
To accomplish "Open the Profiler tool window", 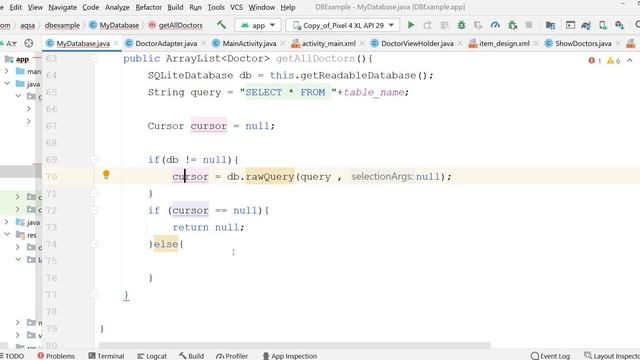I will tap(232, 356).
